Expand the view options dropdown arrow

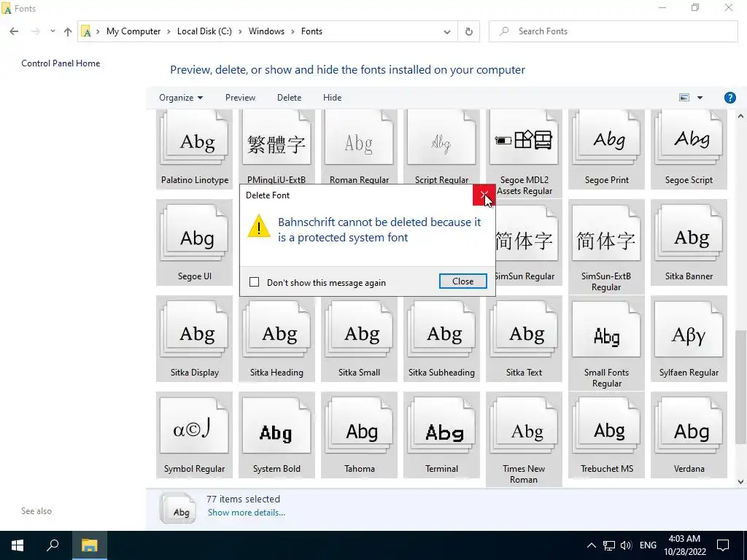pos(700,98)
